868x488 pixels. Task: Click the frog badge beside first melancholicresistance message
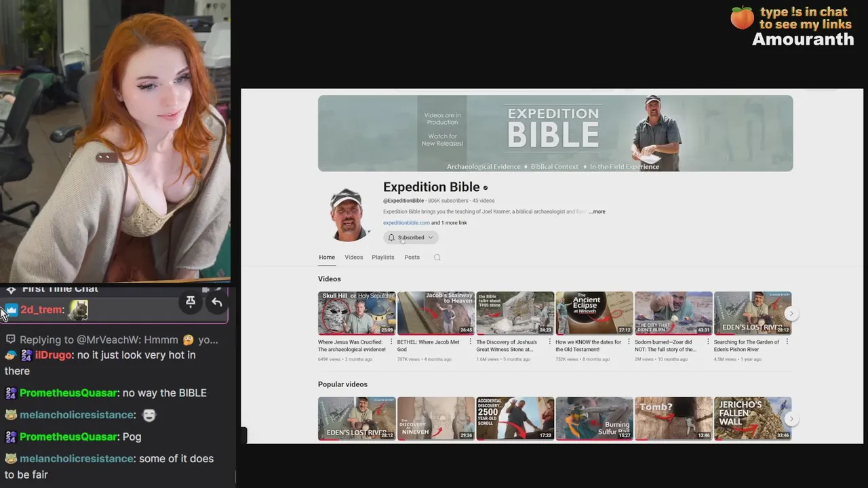tap(10, 415)
